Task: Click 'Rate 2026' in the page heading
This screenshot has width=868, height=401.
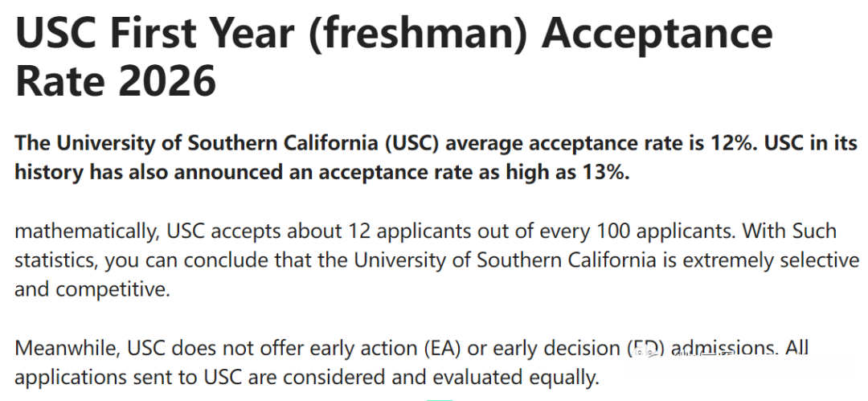Action: (116, 82)
